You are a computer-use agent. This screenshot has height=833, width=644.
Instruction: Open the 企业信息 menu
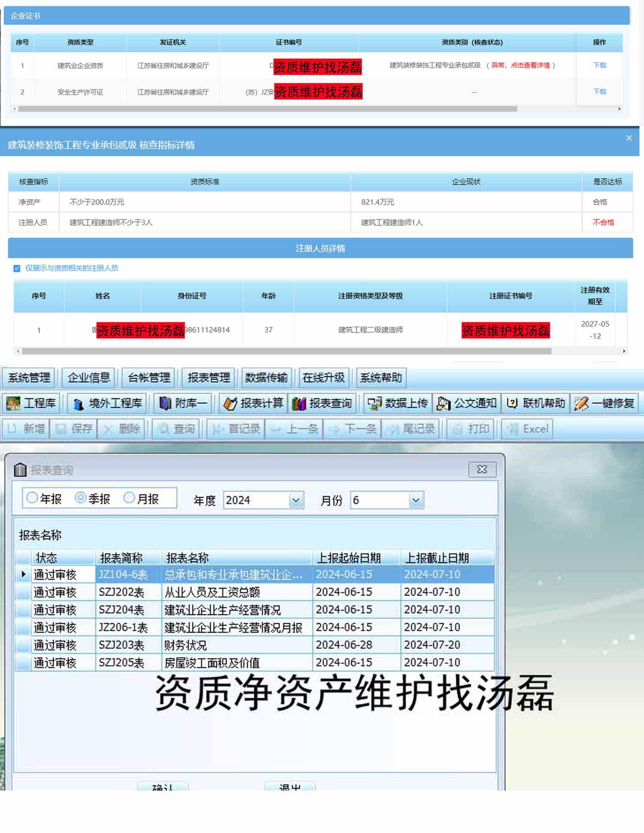click(89, 378)
